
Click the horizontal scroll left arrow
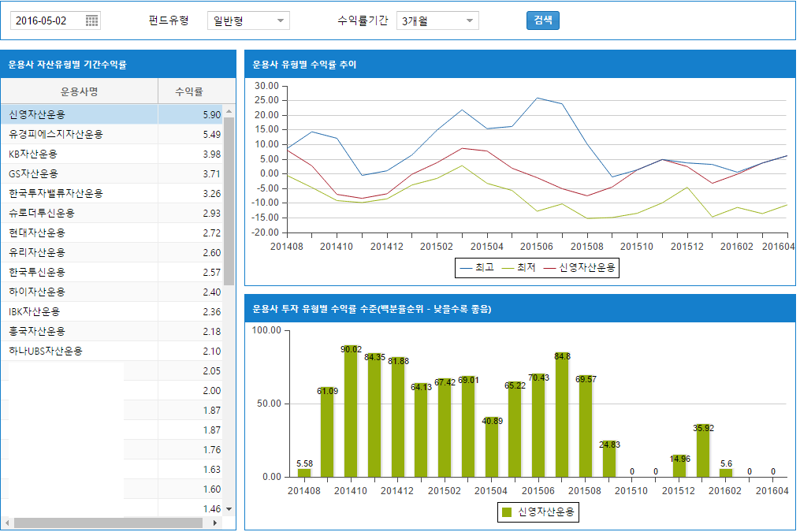6,523
